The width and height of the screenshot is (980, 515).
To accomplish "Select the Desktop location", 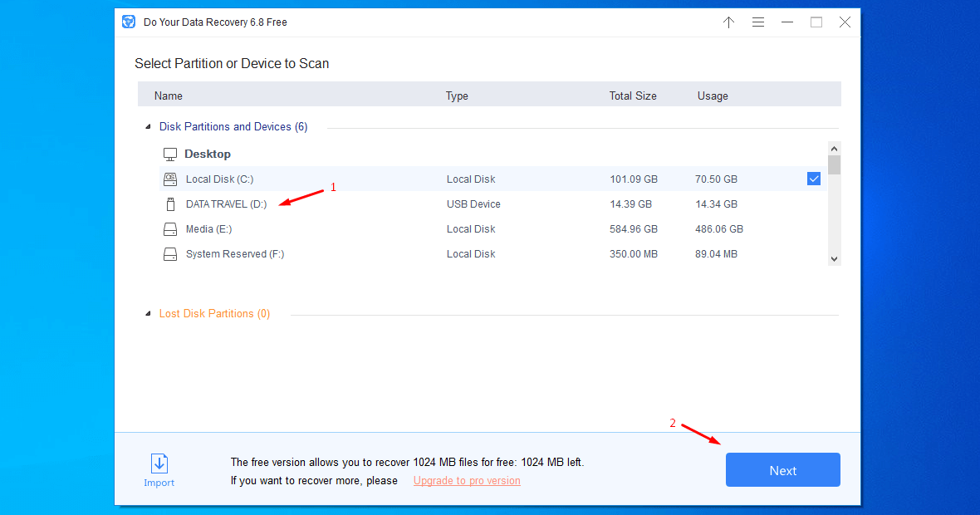I will point(208,154).
